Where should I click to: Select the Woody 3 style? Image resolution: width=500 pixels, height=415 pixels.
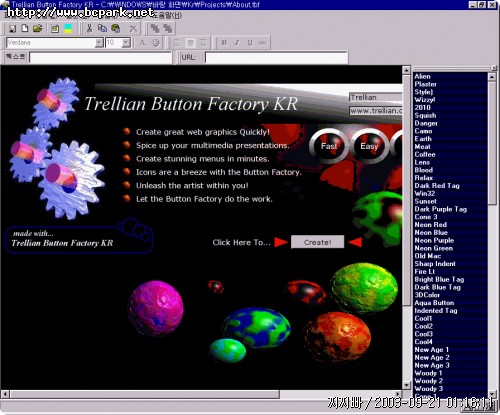point(428,389)
